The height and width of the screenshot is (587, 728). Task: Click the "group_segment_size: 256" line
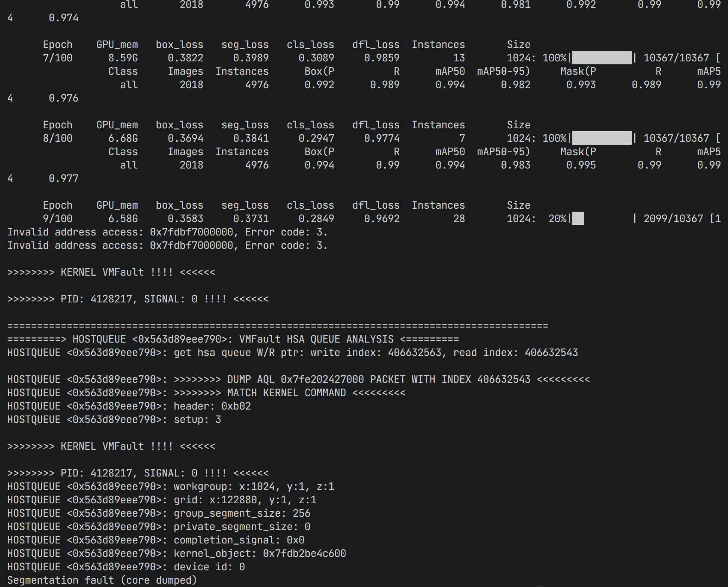(159, 513)
